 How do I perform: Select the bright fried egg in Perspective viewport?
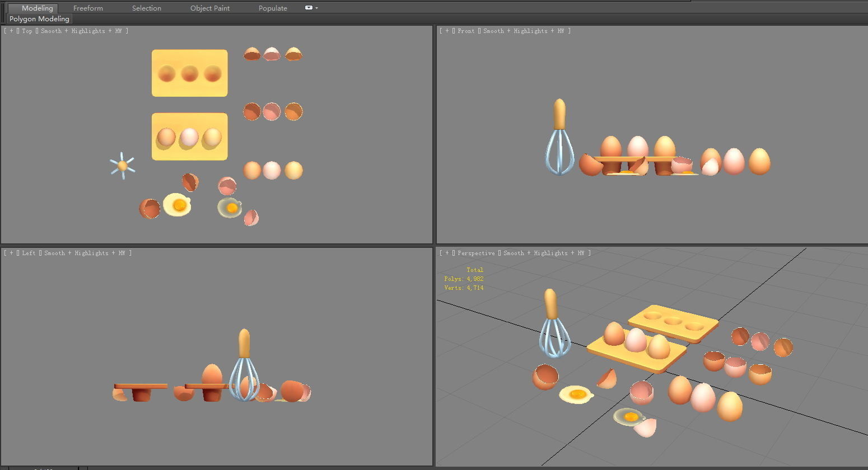pyautogui.click(x=576, y=394)
